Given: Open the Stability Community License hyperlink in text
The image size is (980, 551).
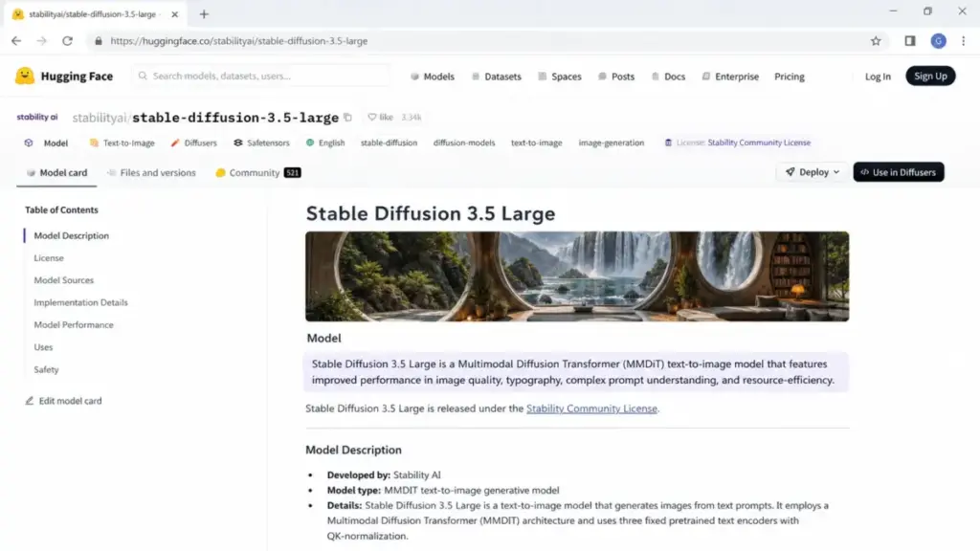Looking at the screenshot, I should click(x=591, y=408).
